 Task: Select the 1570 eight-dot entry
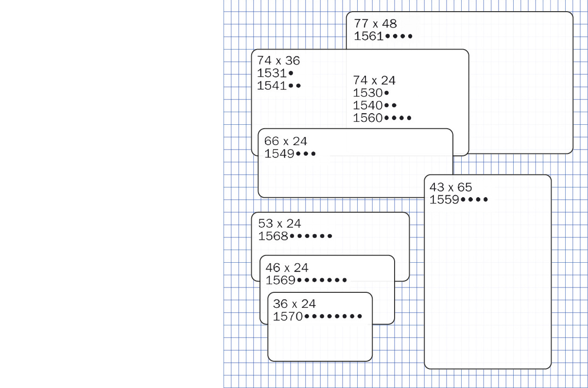coord(317,317)
